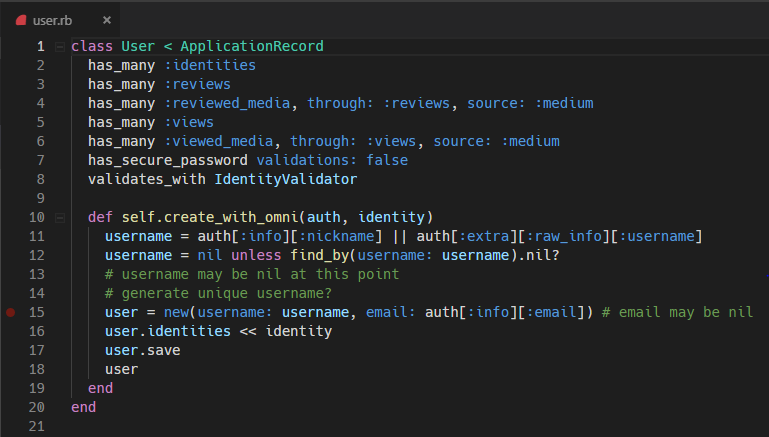Screen dimensions: 769x437
Task: Click lone 'user' return value on line 18
Action: coord(122,369)
